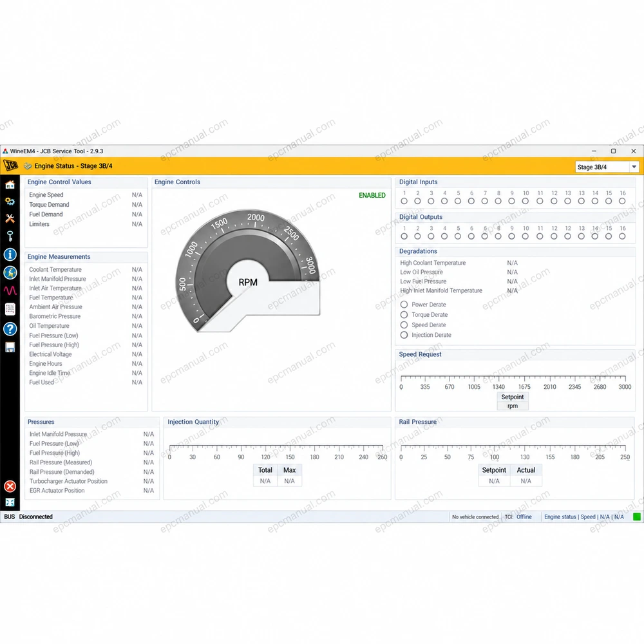Open the Stage 3B/4 dropdown arrow
Screen dimensions: 644x644
pyautogui.click(x=634, y=167)
